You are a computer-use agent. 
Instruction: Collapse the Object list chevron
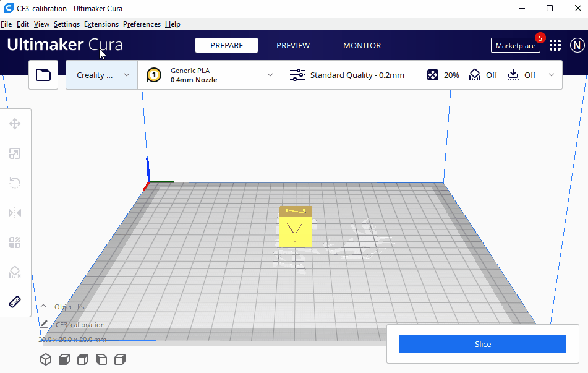coord(43,306)
